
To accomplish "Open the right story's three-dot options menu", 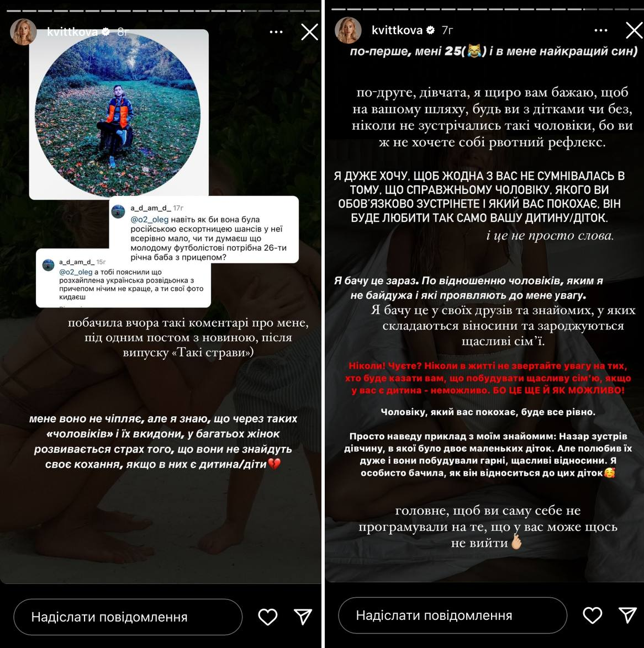I will 600,30.
